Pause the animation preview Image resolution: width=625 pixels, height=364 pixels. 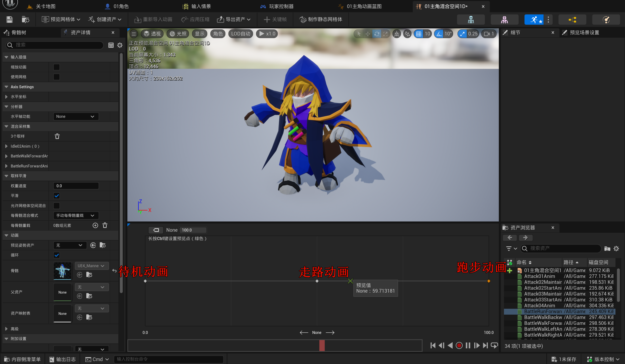click(x=468, y=345)
